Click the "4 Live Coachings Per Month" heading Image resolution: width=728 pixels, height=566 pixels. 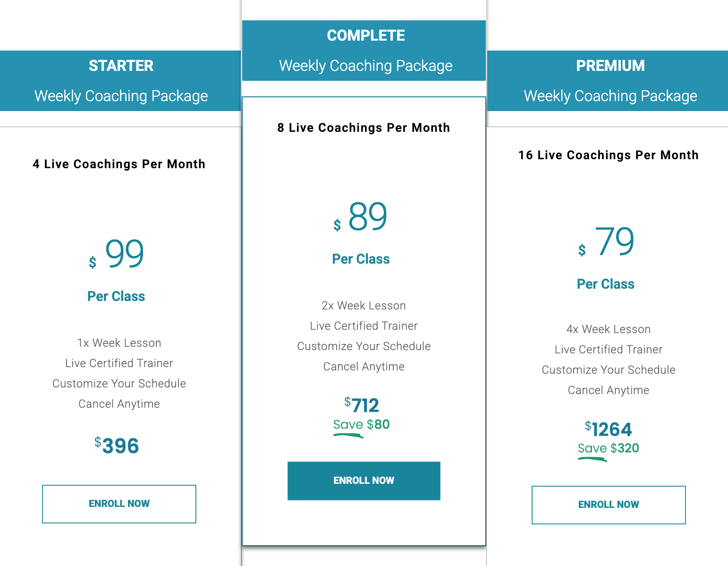(x=119, y=164)
